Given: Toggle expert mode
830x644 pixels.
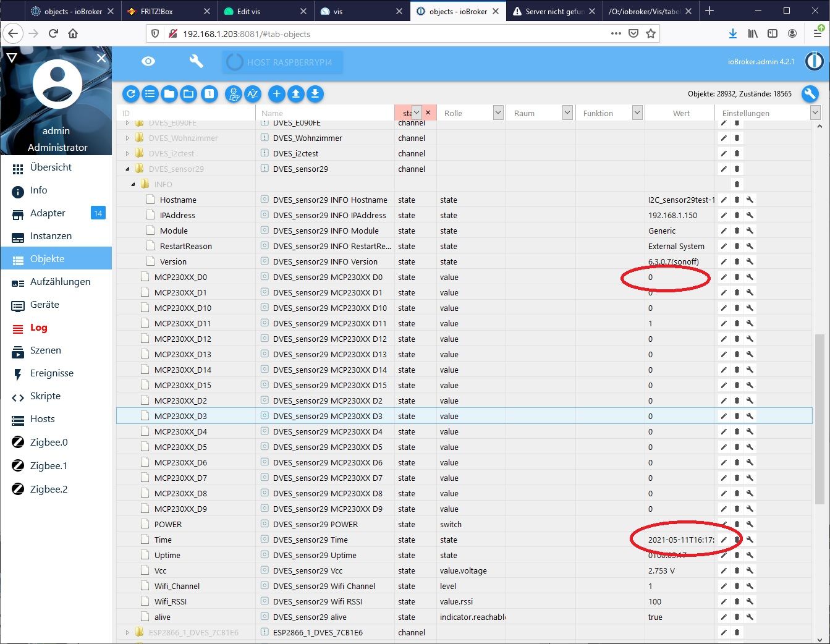Looking at the screenshot, I should [x=233, y=94].
